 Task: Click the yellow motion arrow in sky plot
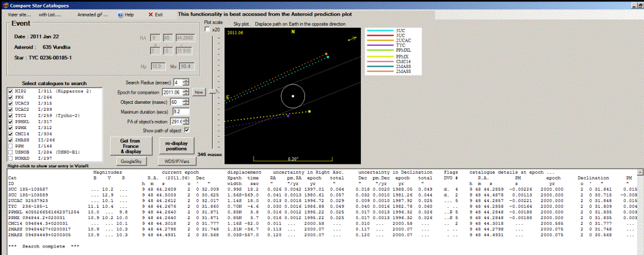click(x=352, y=39)
